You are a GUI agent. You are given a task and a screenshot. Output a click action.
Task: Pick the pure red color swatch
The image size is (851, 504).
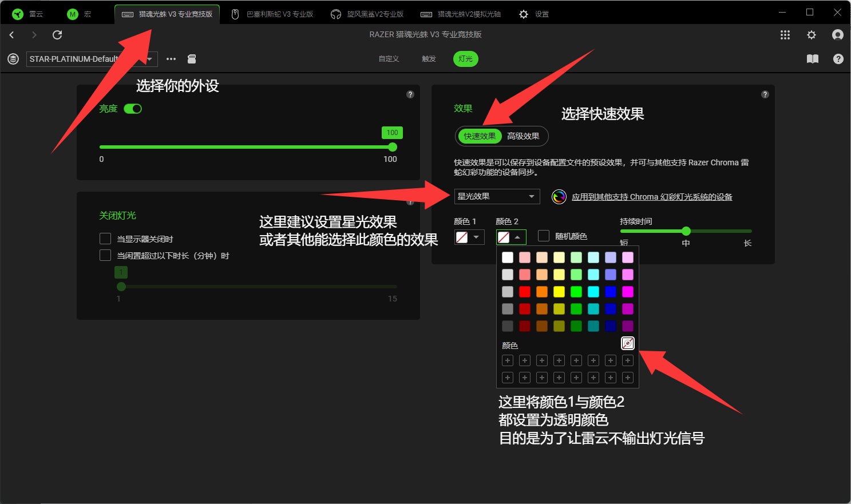point(525,292)
